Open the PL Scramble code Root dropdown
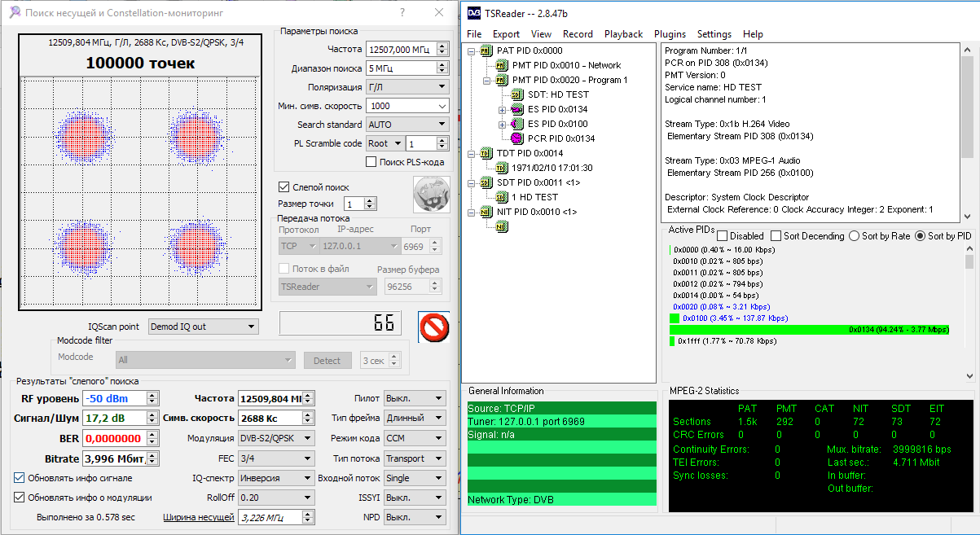The width and height of the screenshot is (980, 535). tap(385, 143)
